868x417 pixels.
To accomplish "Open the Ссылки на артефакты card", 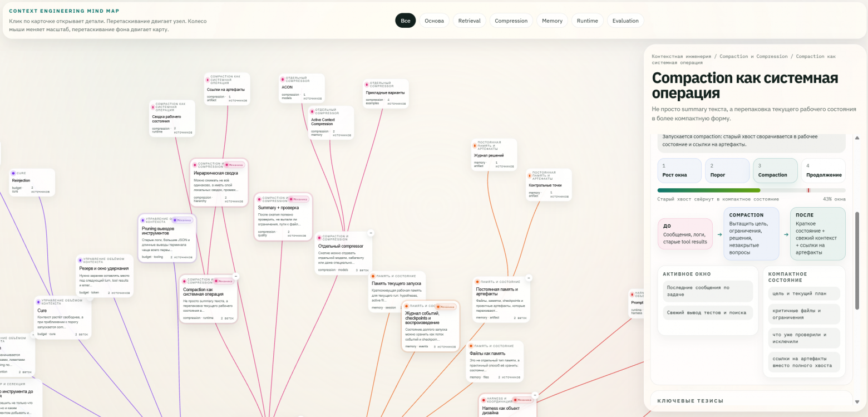I will (227, 89).
